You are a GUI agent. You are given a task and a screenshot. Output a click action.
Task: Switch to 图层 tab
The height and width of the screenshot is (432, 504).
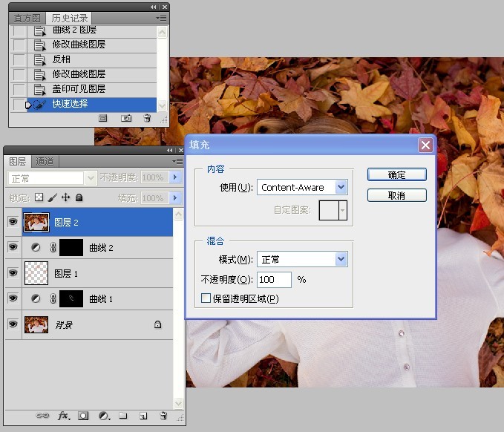point(18,161)
